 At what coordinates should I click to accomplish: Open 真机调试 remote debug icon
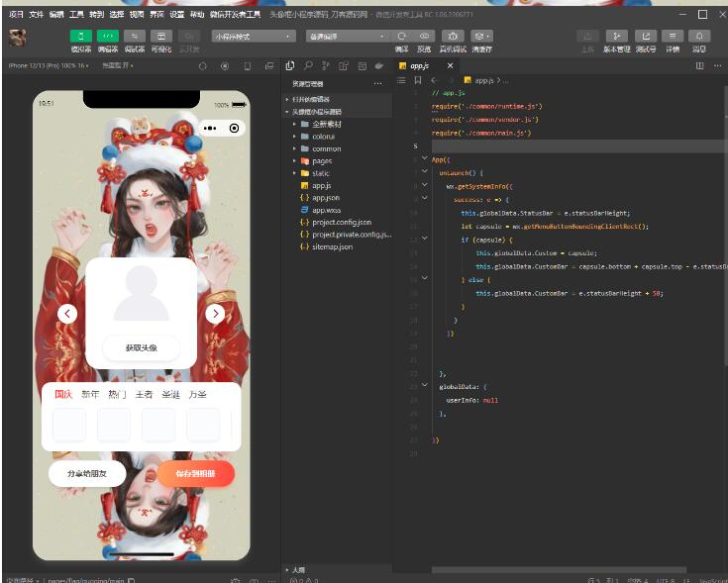click(455, 37)
